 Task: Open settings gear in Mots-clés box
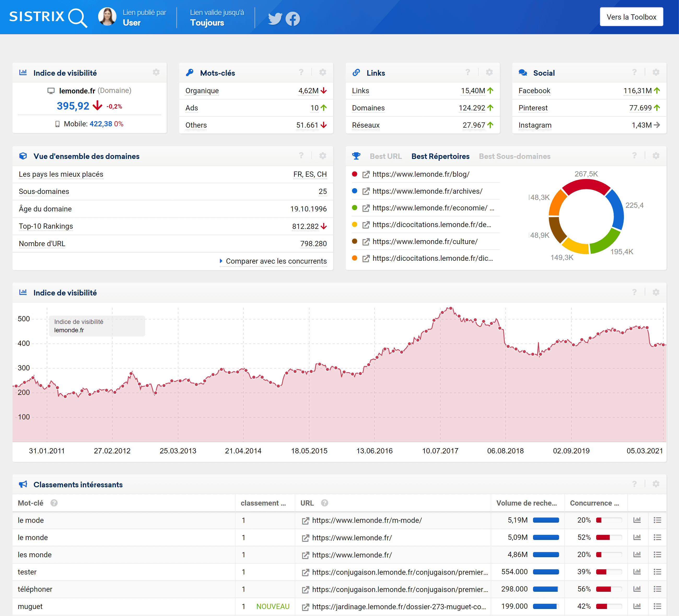[x=323, y=72]
